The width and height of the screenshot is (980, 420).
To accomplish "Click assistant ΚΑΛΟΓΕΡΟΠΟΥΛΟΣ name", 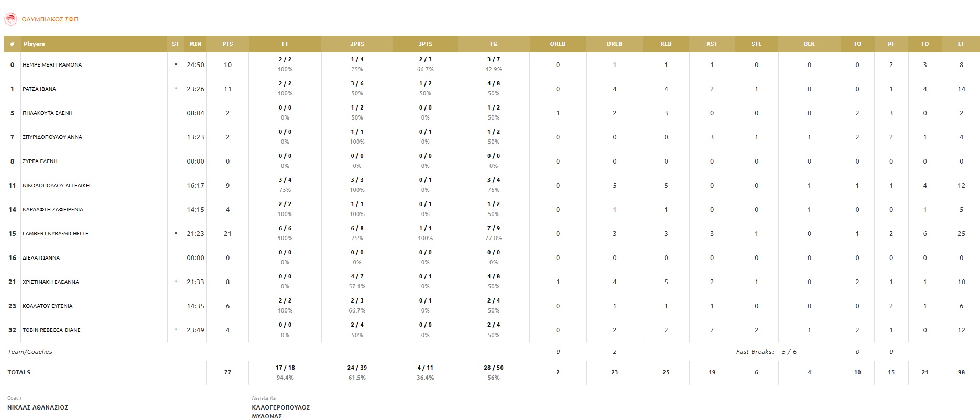I will pyautogui.click(x=280, y=407).
